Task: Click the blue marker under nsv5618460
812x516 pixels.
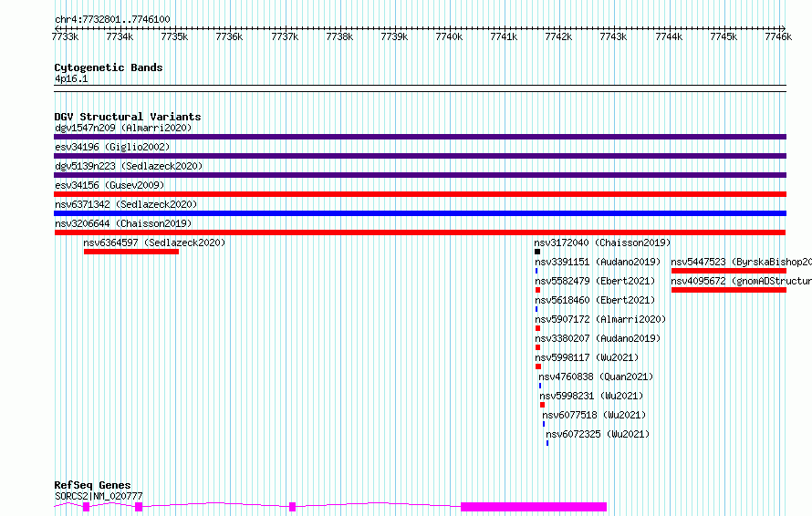Action: coord(536,309)
